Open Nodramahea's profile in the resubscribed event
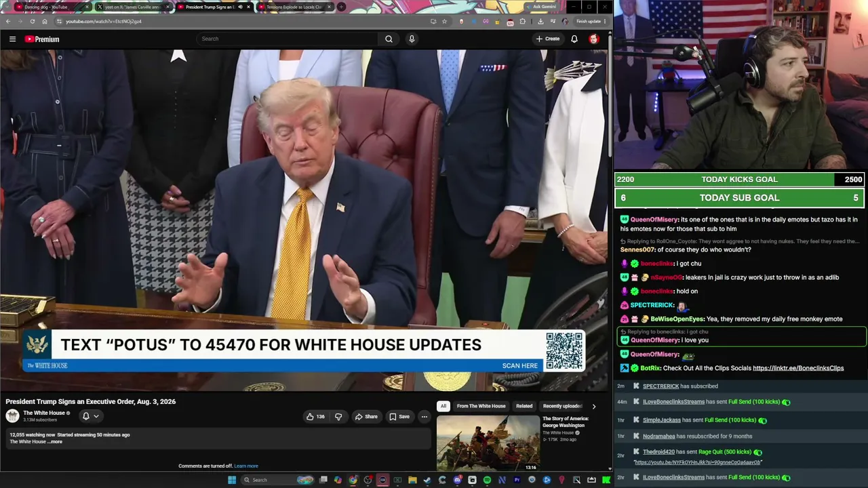868x488 pixels. click(659, 436)
